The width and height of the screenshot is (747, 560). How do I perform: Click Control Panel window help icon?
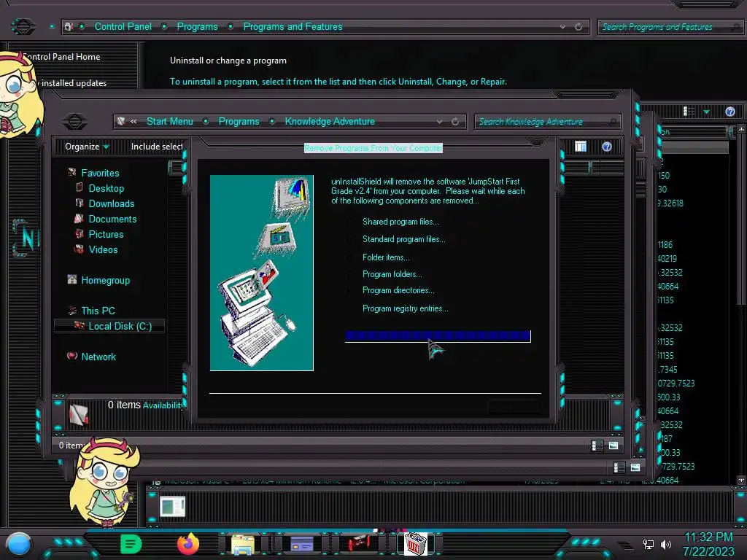[729, 112]
